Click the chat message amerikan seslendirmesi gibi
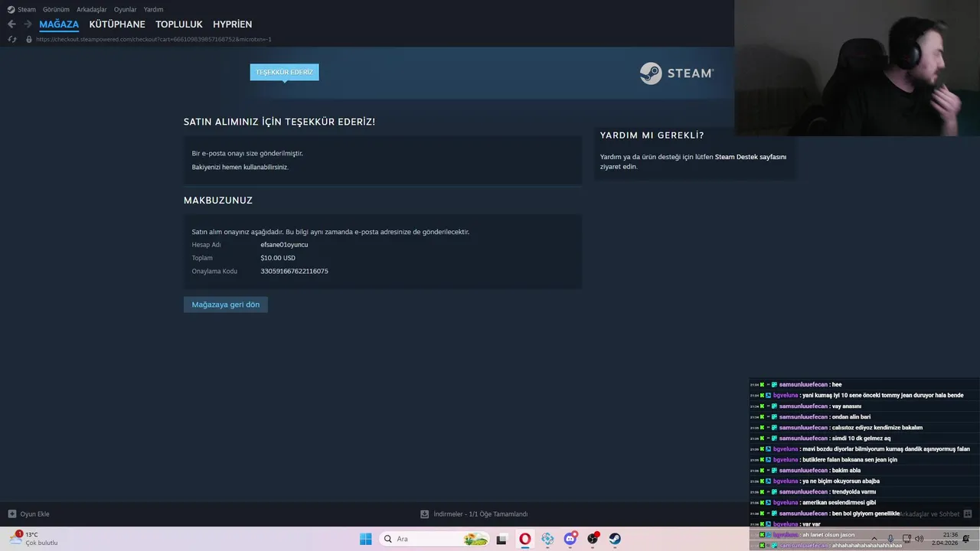 tap(838, 503)
